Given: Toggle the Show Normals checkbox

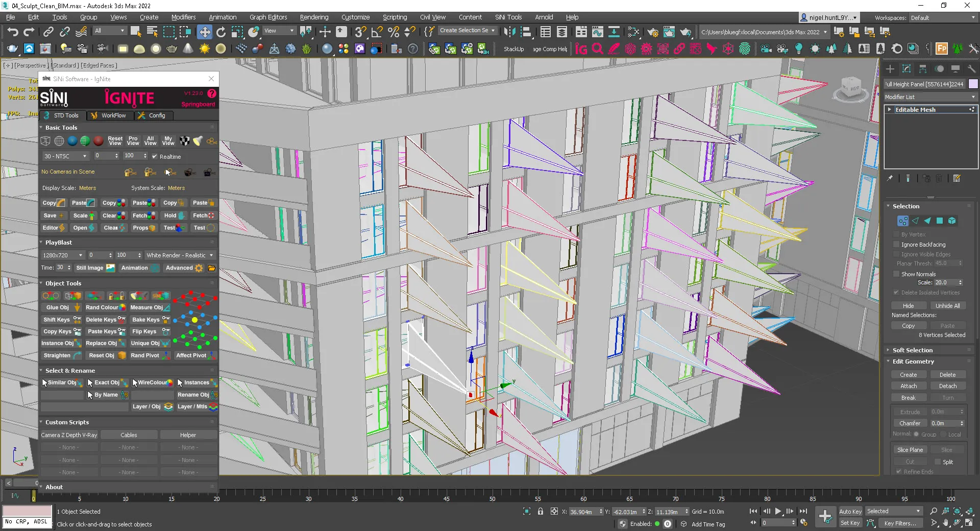Looking at the screenshot, I should [896, 274].
